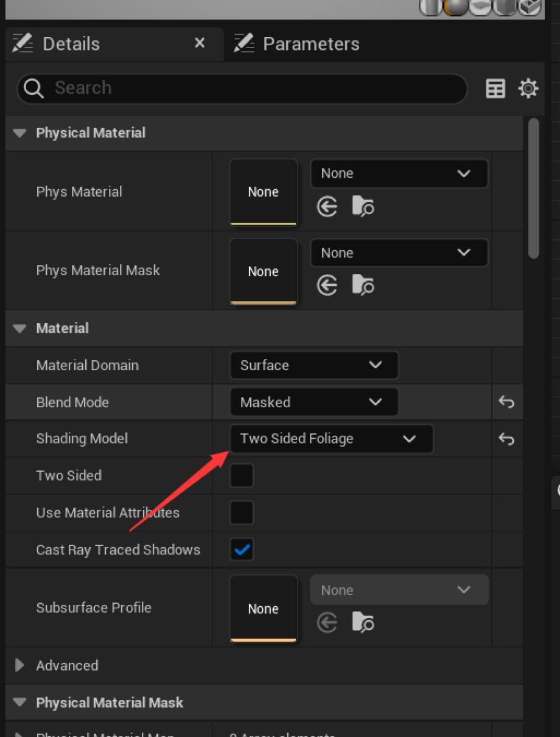Viewport: 560px width, 737px height.
Task: Select the sphere preview shape icon
Action: coord(455,7)
